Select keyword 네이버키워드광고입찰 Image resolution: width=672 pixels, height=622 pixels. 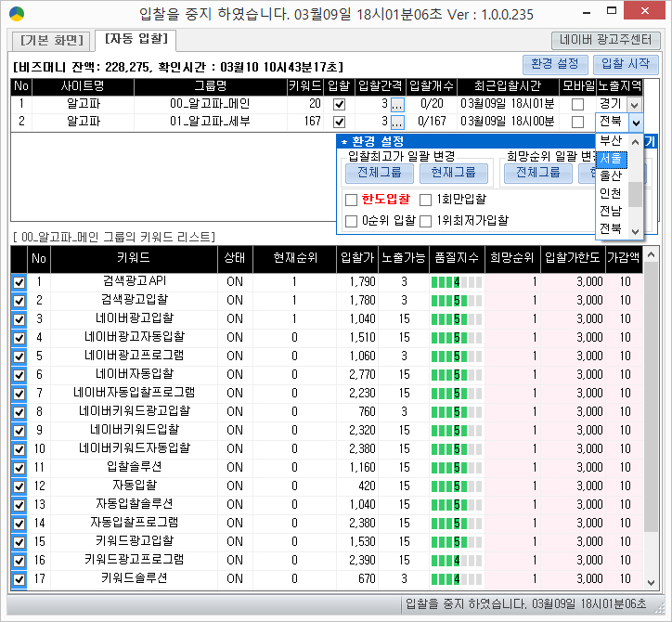coord(135,411)
